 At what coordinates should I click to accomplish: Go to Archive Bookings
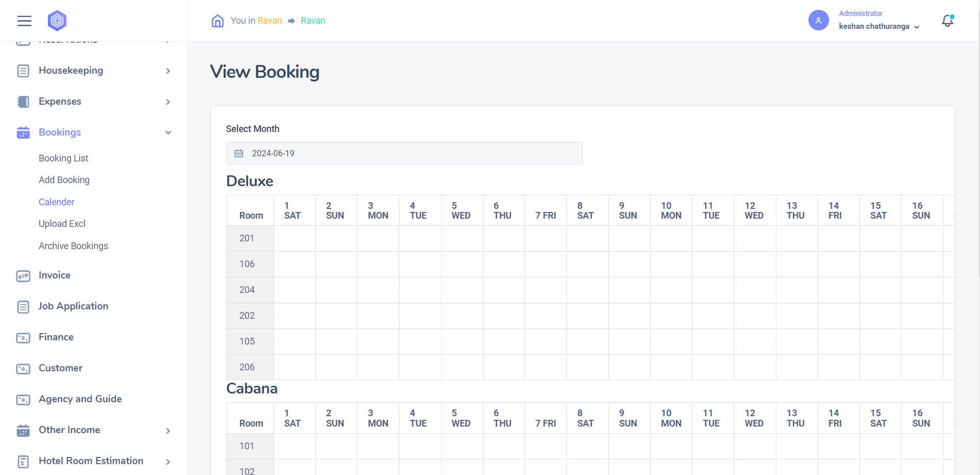click(73, 246)
